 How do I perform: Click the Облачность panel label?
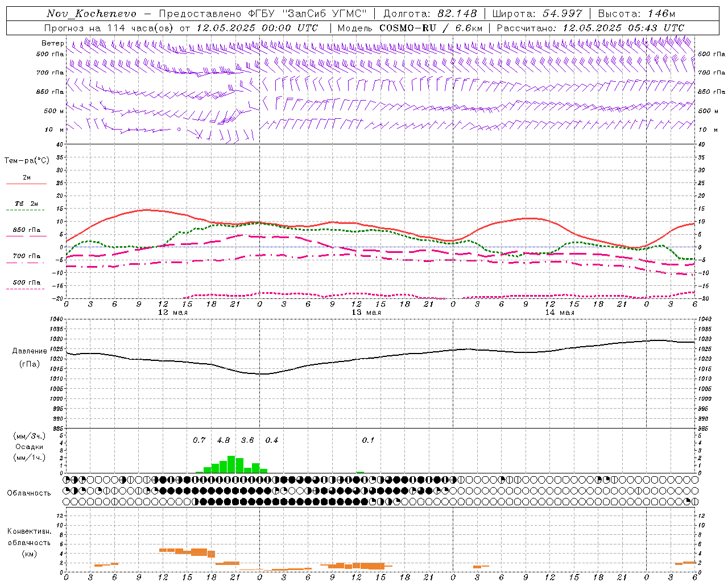click(x=29, y=493)
